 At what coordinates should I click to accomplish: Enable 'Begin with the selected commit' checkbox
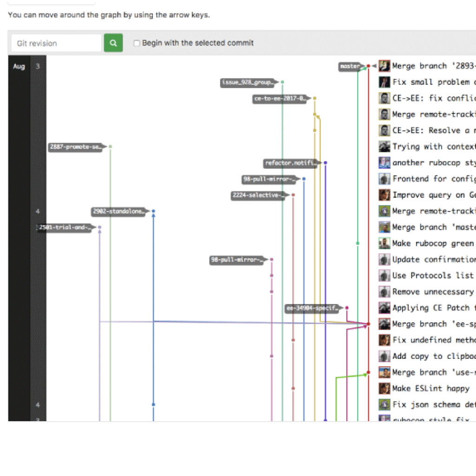(137, 43)
